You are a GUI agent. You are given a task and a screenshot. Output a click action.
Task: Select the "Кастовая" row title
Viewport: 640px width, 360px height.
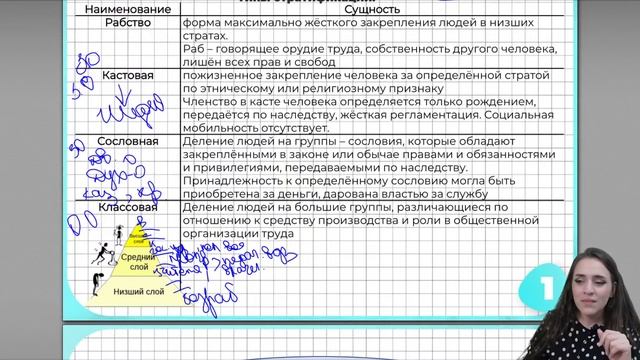pyautogui.click(x=128, y=76)
